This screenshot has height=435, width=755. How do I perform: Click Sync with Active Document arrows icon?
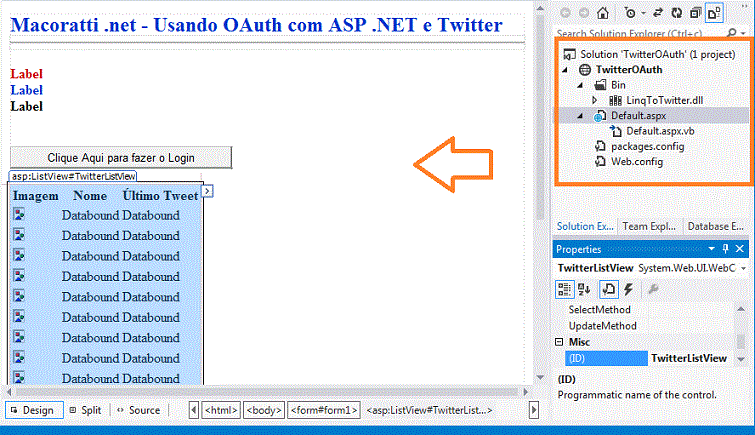pyautogui.click(x=658, y=13)
